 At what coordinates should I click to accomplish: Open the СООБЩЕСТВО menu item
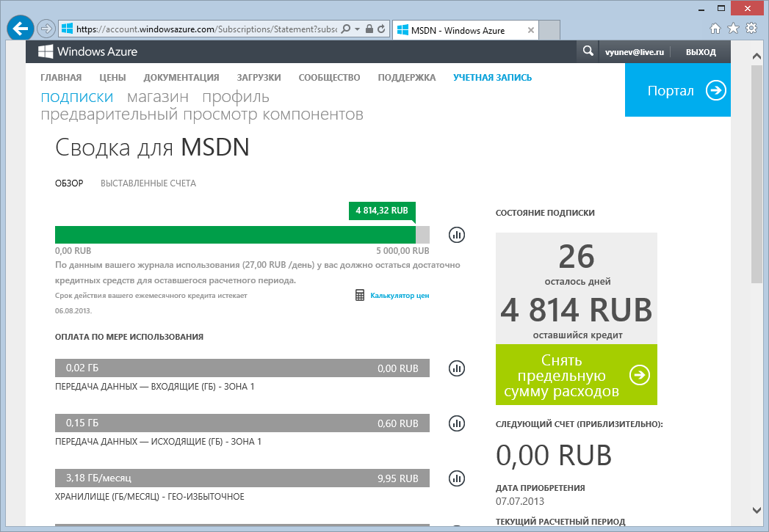tap(329, 77)
